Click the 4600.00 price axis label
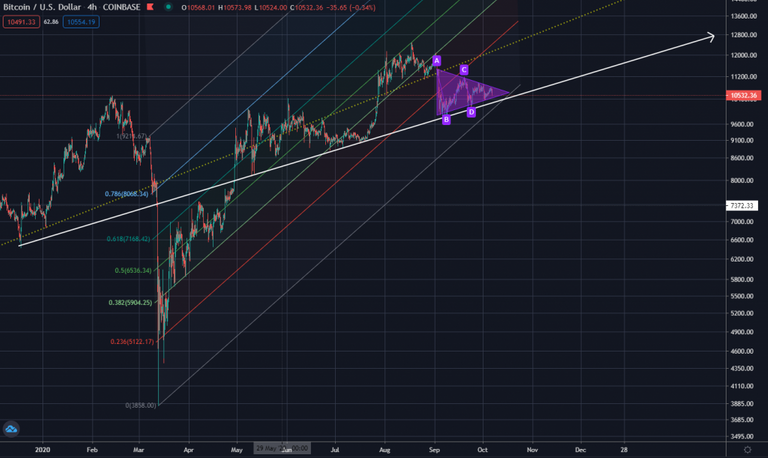 pos(744,351)
